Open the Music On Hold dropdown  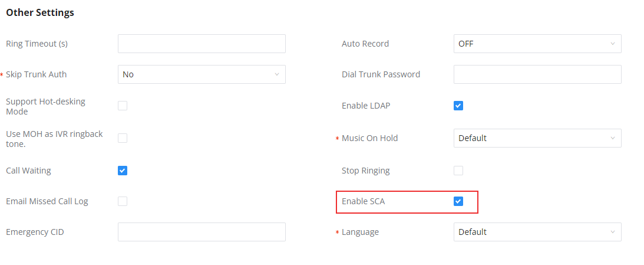pyautogui.click(x=537, y=138)
